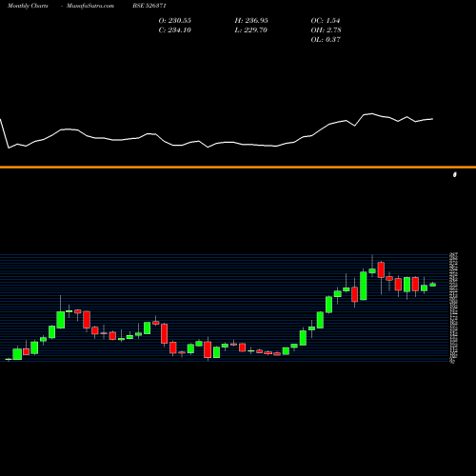Select the high price 'H: 236.95'
Image resolution: width=476 pixels, height=476 pixels.
point(251,21)
